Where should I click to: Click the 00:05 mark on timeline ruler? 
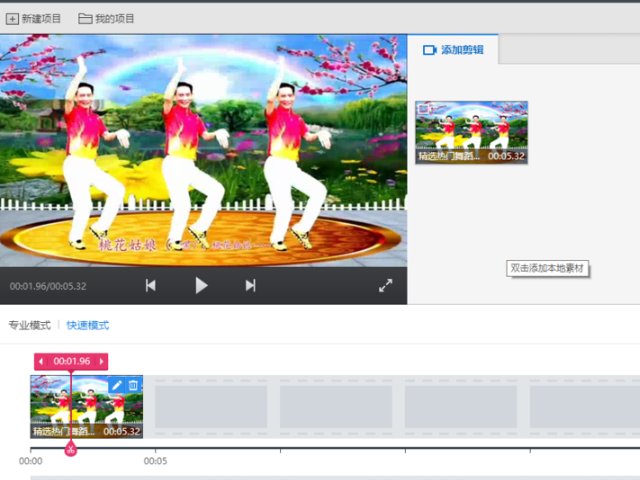[x=155, y=461]
